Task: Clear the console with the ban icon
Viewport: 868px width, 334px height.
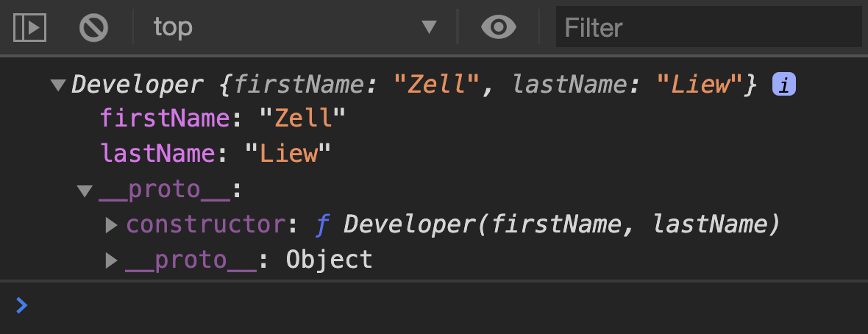Action: pyautogui.click(x=93, y=28)
